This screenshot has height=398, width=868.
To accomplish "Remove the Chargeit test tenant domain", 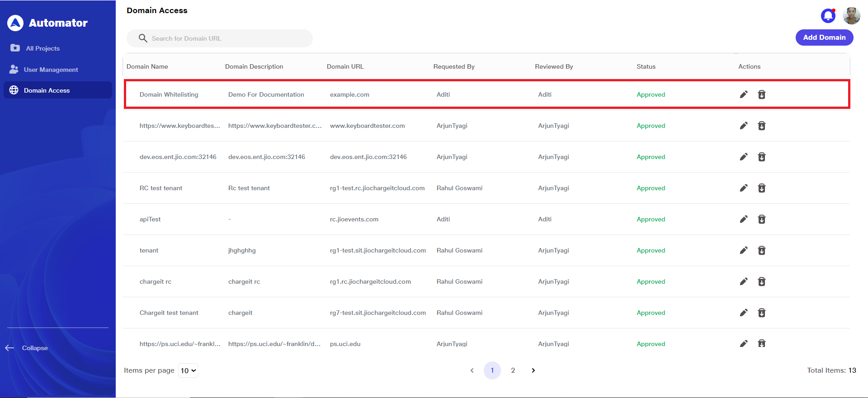I will click(x=761, y=313).
